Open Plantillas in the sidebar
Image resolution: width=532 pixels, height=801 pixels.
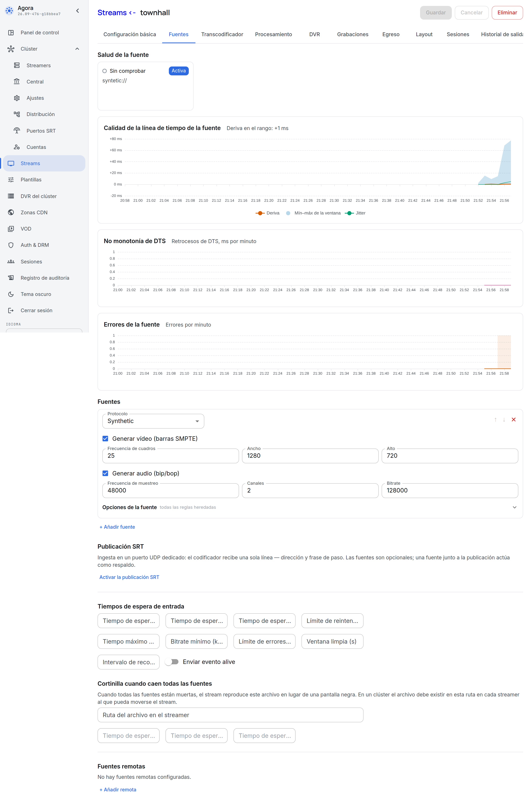click(44, 180)
